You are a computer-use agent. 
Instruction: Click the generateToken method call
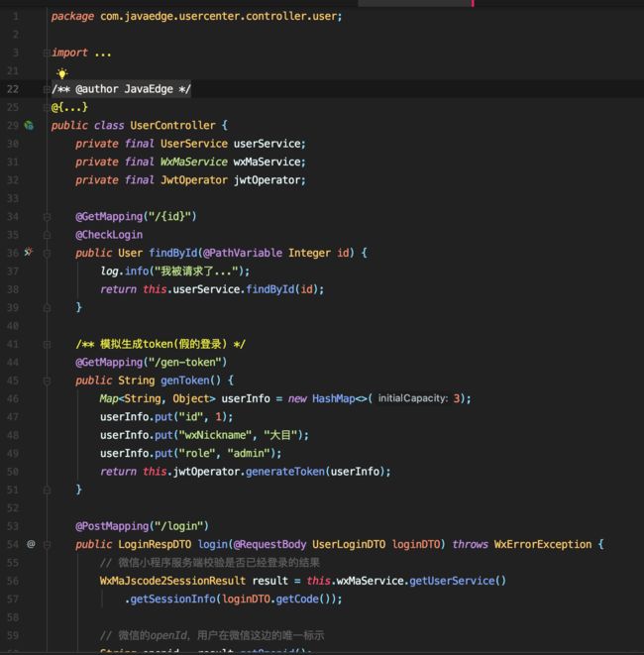point(285,472)
